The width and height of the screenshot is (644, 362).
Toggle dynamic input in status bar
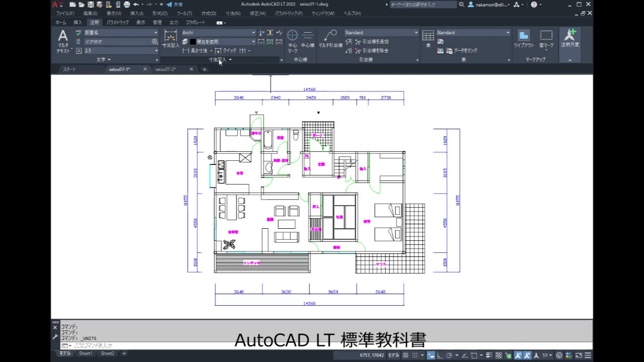point(431,355)
